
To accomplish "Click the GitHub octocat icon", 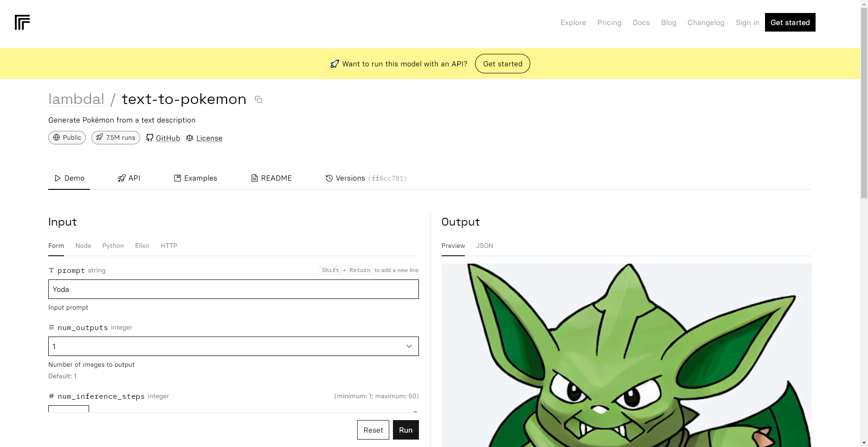I will (x=149, y=138).
